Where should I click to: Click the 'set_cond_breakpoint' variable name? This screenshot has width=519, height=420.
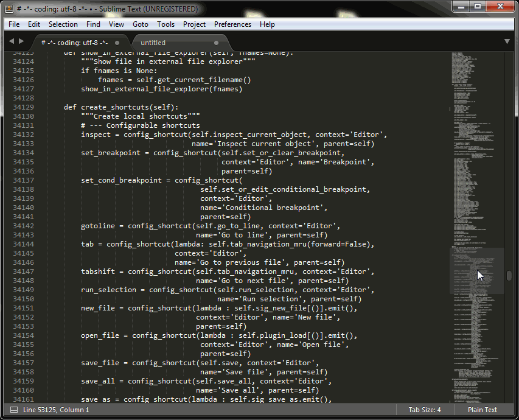point(121,181)
